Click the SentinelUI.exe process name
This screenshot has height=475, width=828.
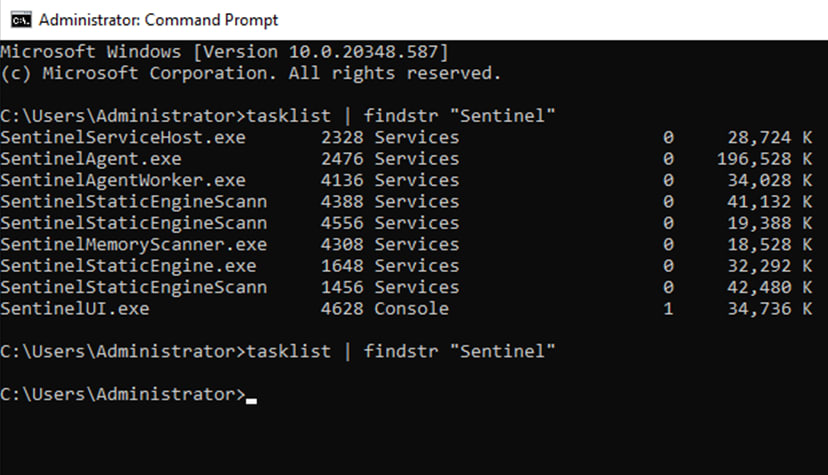pos(75,309)
